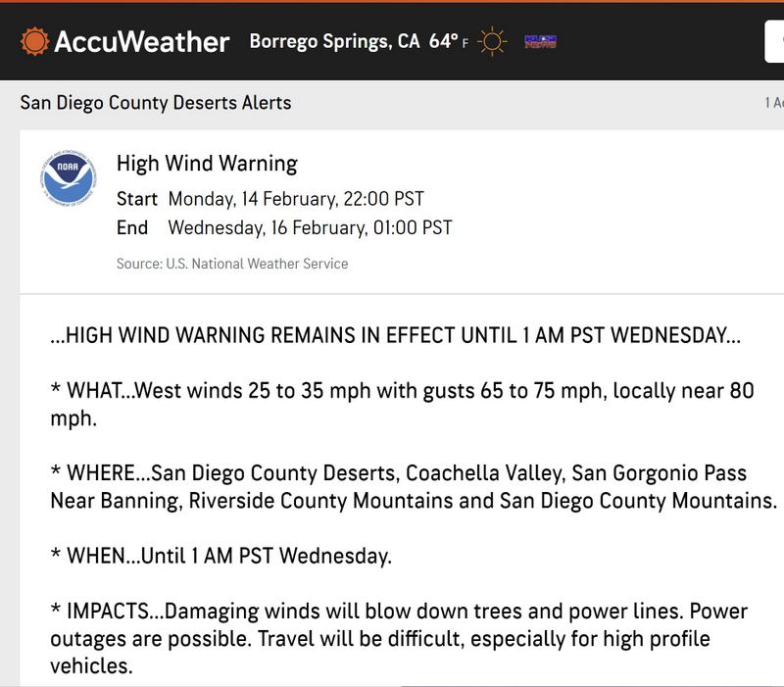
Task: Click the AccuWeather orange sun logo
Action: point(34,41)
